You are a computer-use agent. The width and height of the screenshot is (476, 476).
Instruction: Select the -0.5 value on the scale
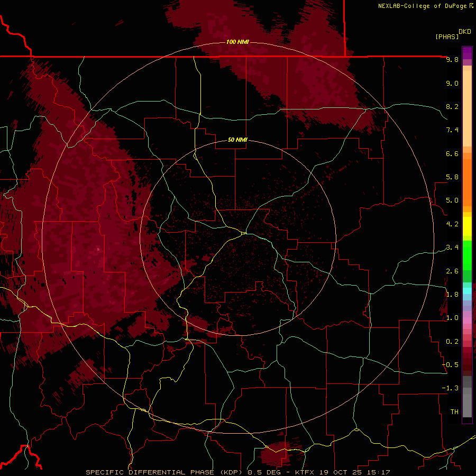[x=450, y=365]
